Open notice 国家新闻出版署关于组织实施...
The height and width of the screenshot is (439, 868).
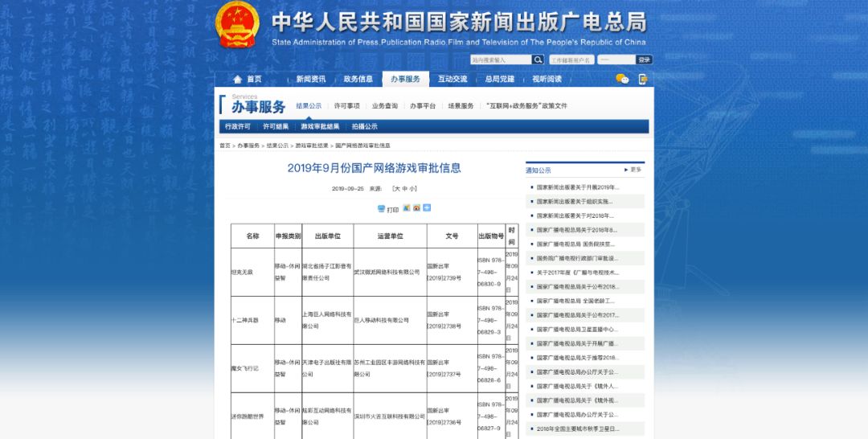pos(574,202)
